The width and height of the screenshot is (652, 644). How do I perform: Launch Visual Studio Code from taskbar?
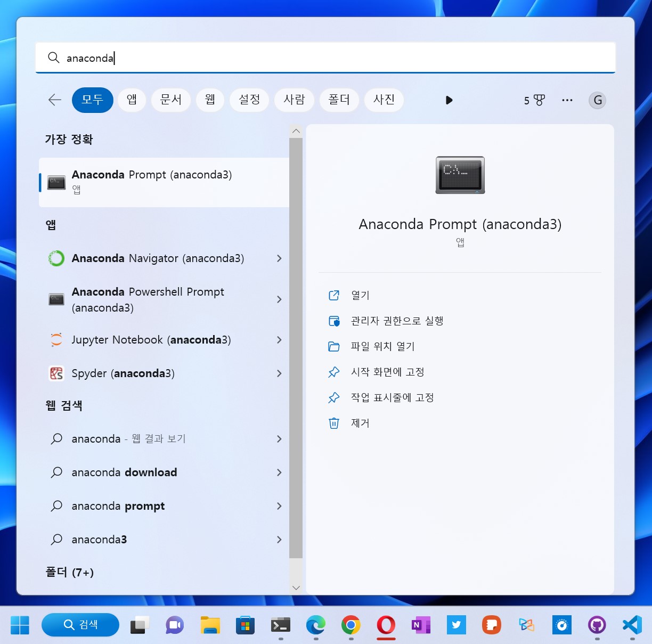pyautogui.click(x=632, y=625)
